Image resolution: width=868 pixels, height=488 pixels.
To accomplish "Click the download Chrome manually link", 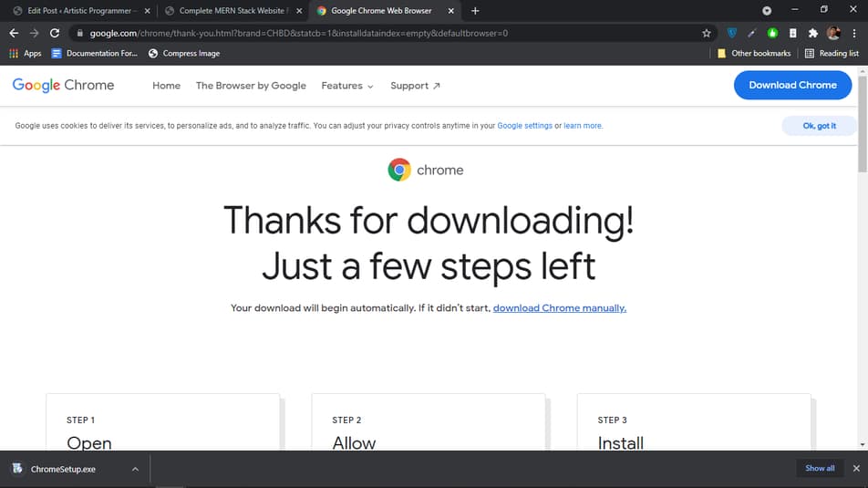I will 560,308.
